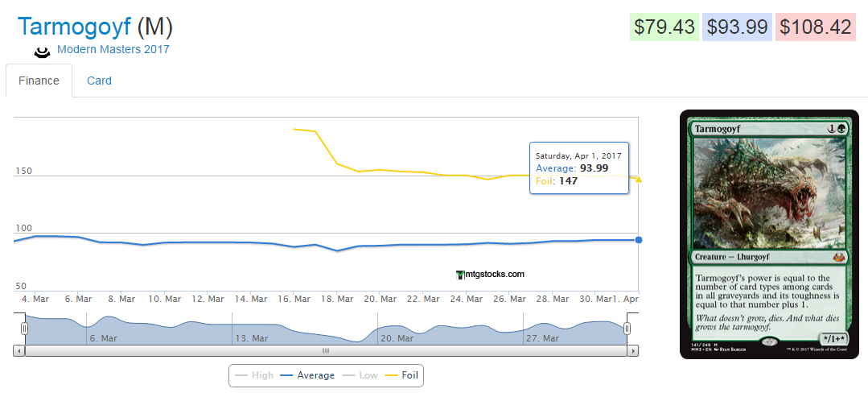The image size is (868, 393).
Task: Toggle the Low series in chart legend
Action: click(x=360, y=375)
